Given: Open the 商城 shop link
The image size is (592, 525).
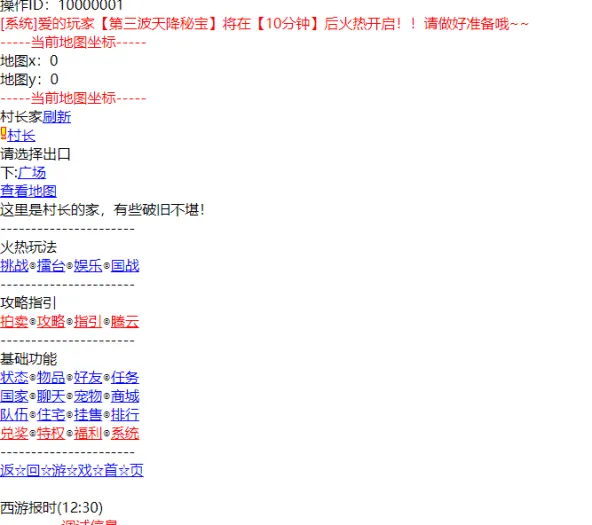Looking at the screenshot, I should click(125, 396).
